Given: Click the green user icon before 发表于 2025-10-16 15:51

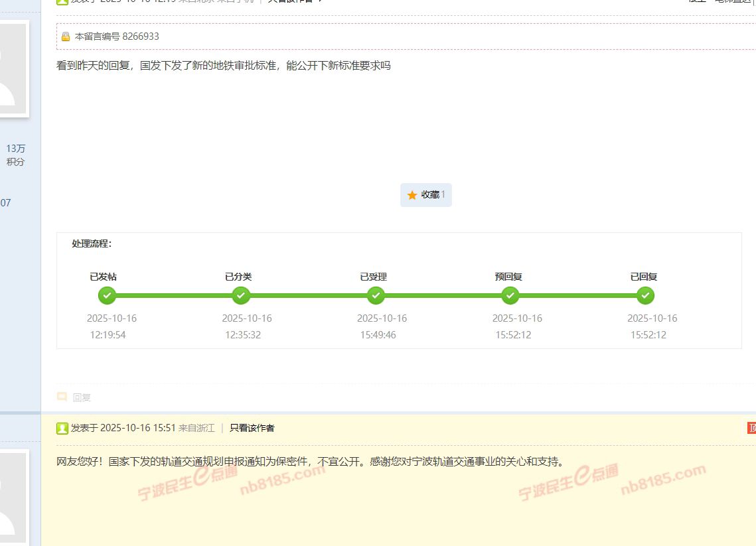Looking at the screenshot, I should pyautogui.click(x=62, y=428).
